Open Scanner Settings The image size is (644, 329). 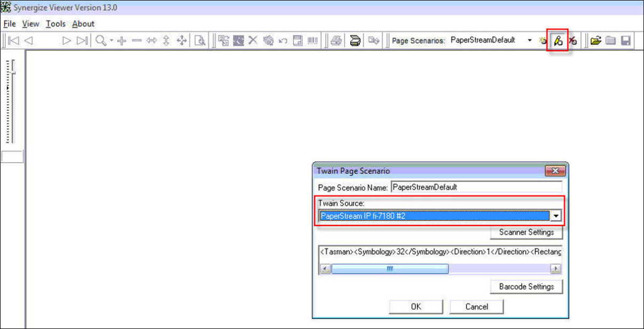coord(526,232)
